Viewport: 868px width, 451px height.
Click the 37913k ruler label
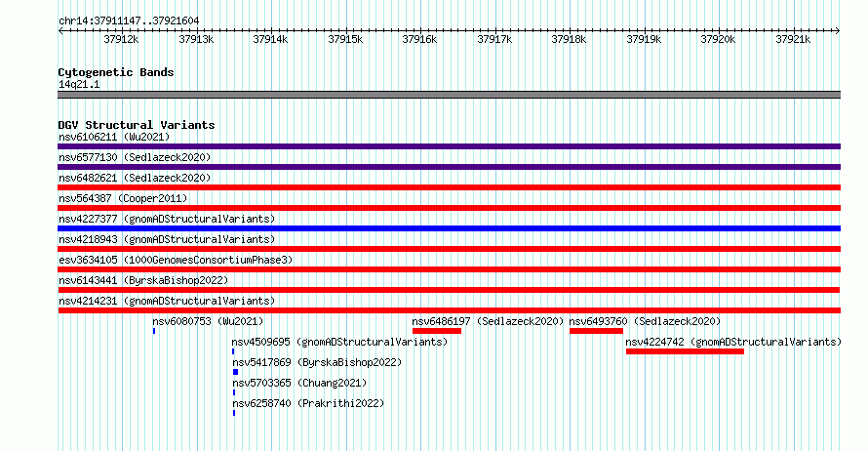click(196, 39)
